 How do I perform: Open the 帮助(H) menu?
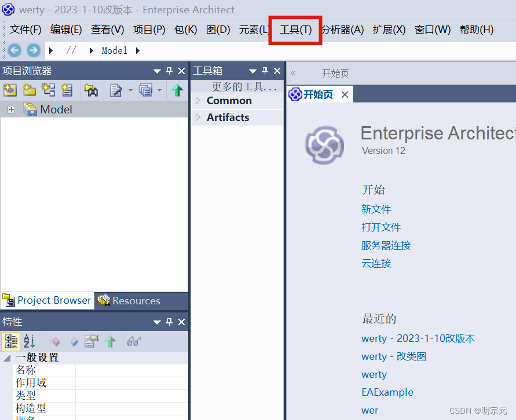[x=477, y=30]
